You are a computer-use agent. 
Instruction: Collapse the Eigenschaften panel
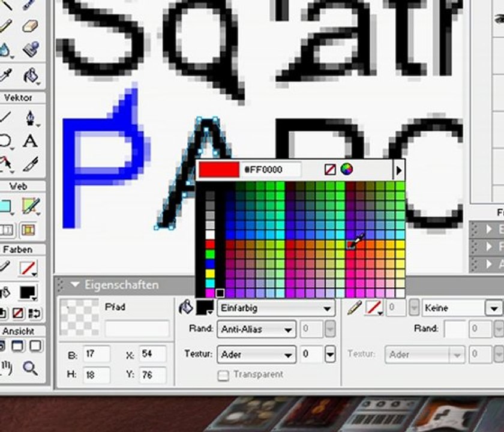click(75, 284)
